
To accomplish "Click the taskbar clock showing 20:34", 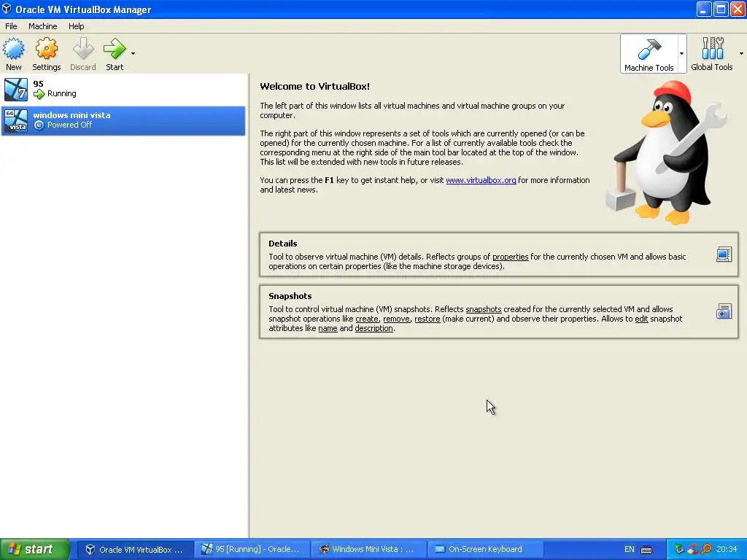I will pos(727,549).
